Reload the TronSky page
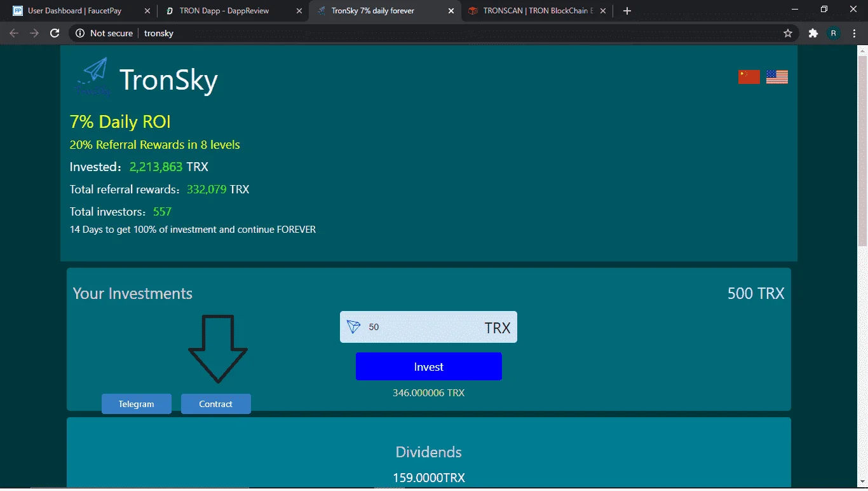The height and width of the screenshot is (491, 868). 55,33
